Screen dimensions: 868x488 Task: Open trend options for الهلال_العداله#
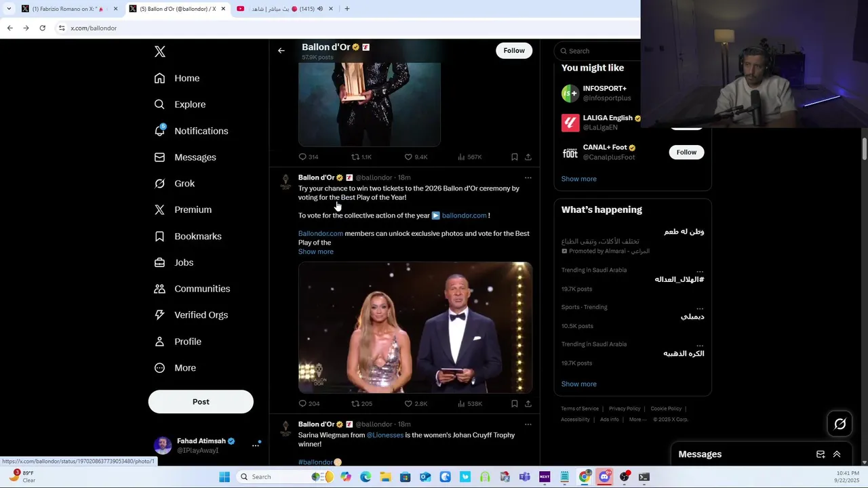[x=700, y=270]
